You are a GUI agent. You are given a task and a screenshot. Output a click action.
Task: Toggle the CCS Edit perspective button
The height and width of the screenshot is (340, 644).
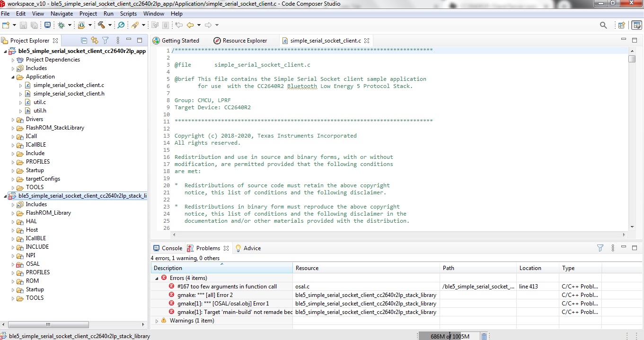click(636, 25)
